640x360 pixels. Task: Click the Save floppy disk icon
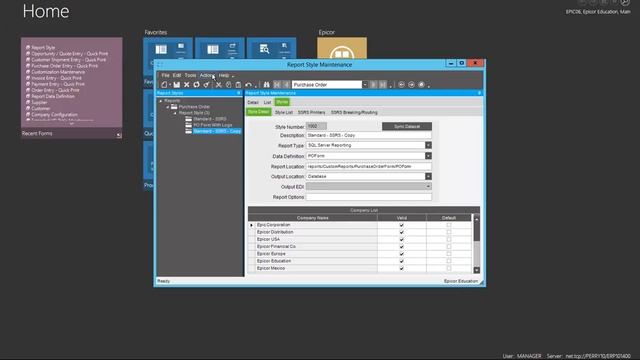(x=177, y=84)
